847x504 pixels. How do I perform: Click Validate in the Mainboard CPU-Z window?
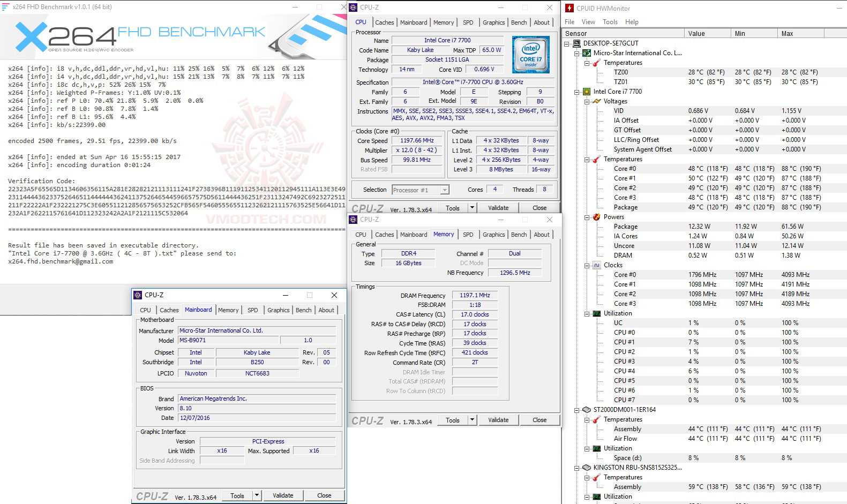pos(283,495)
